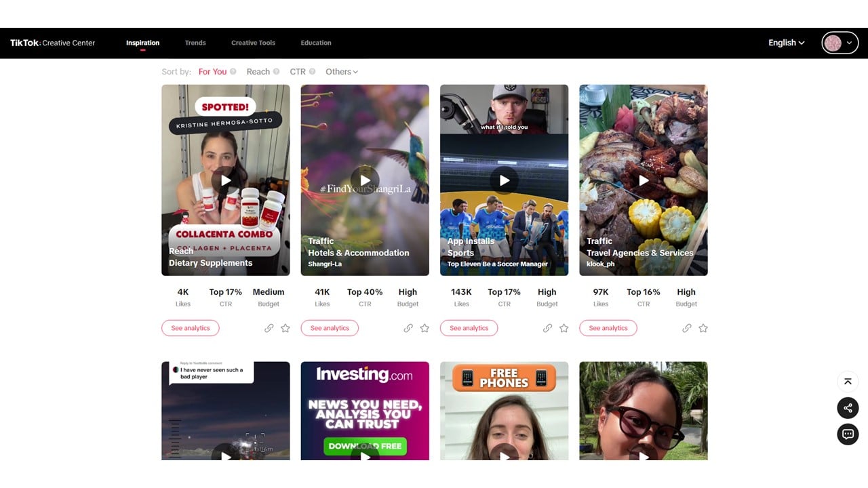868x488 pixels.
Task: Sort ads by For You
Action: 212,72
